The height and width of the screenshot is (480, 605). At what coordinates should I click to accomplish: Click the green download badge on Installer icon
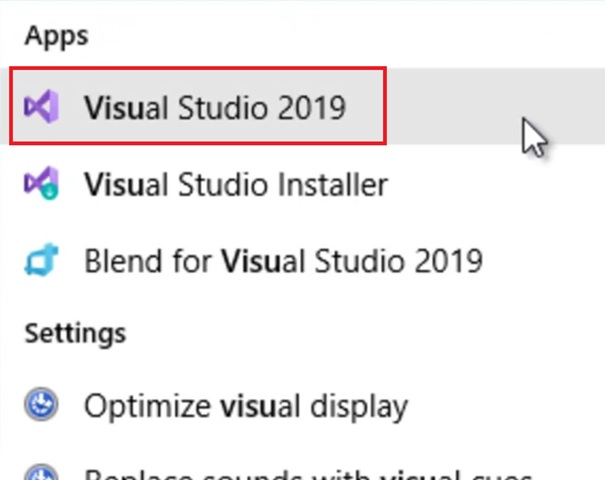(x=50, y=191)
